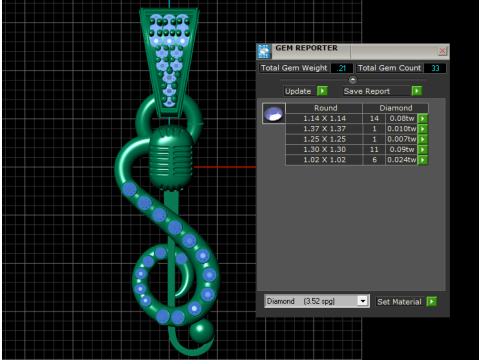Click the microphone shape on the pendant model
This screenshot has width=480, height=360.
click(171, 158)
